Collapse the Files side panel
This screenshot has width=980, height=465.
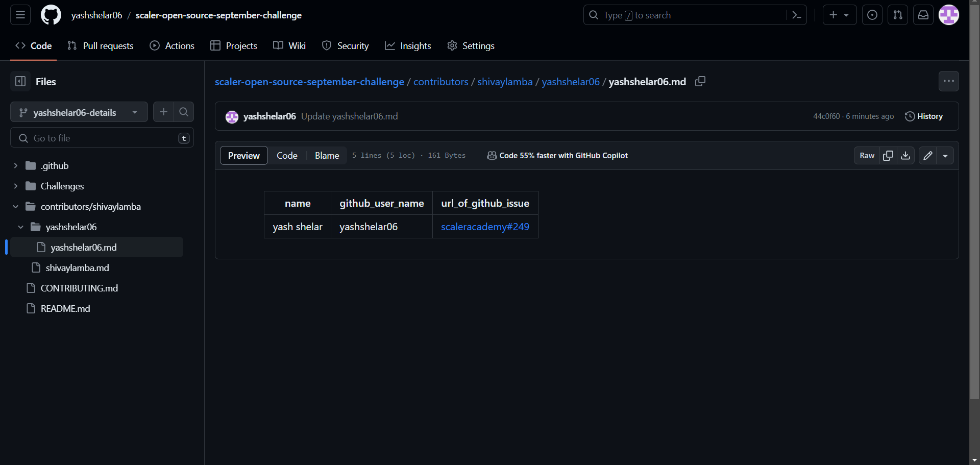[x=20, y=81]
